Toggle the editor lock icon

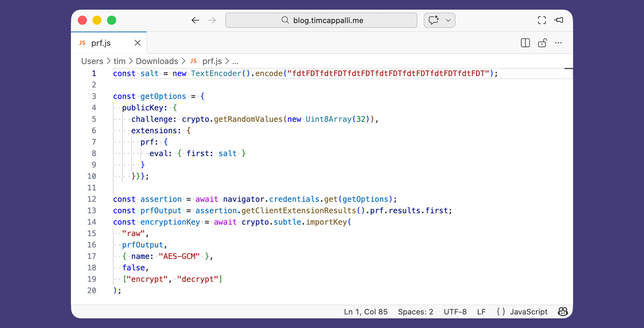point(542,42)
